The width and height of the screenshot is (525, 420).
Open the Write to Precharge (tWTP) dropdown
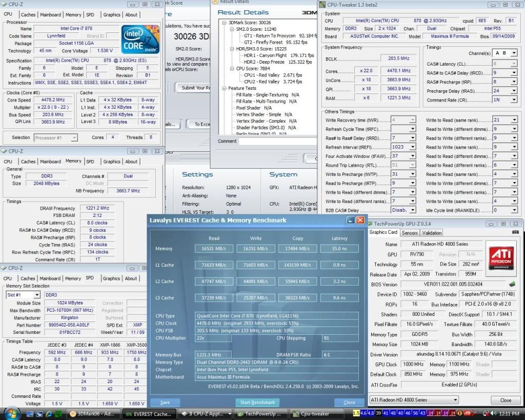click(x=413, y=174)
